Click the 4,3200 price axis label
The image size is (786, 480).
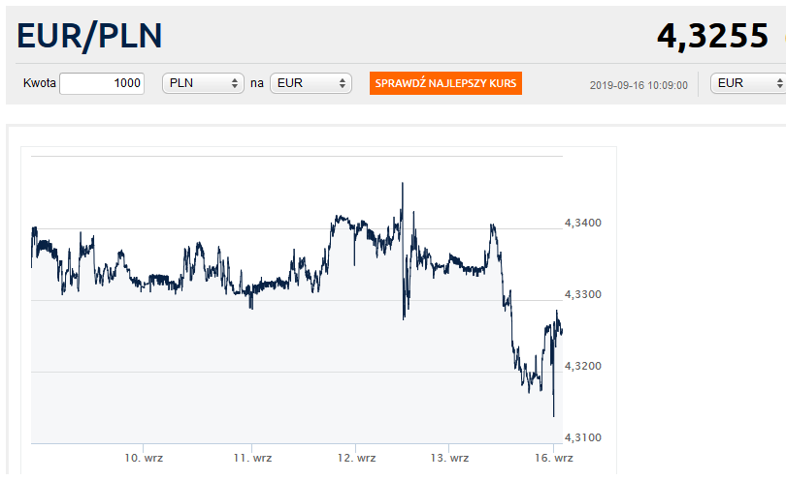583,367
